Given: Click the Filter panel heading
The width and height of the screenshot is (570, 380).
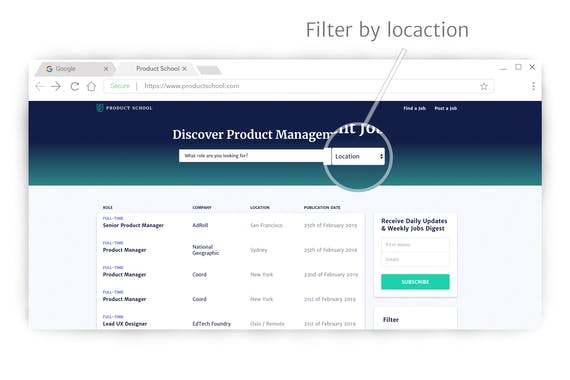Looking at the screenshot, I should 391,320.
